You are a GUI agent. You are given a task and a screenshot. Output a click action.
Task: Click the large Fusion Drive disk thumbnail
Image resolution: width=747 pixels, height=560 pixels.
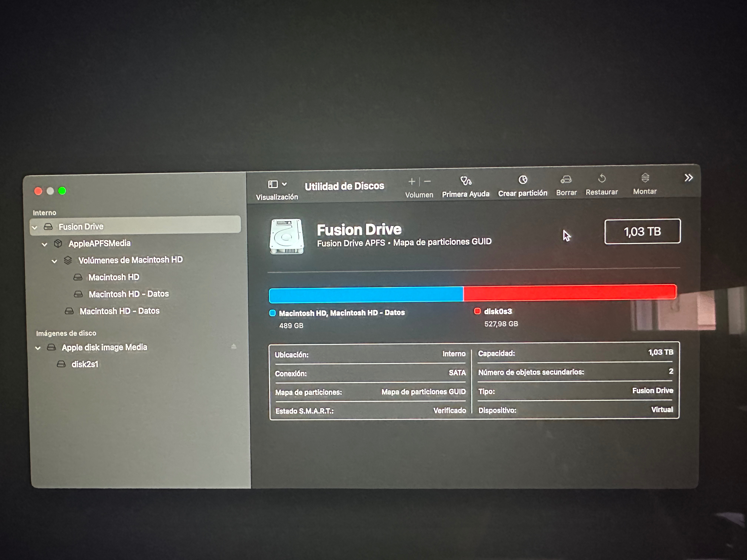coord(286,236)
